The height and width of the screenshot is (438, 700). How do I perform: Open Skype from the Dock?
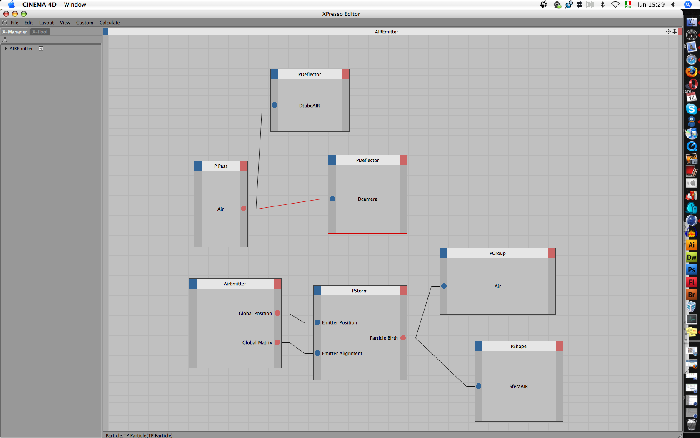[x=692, y=109]
